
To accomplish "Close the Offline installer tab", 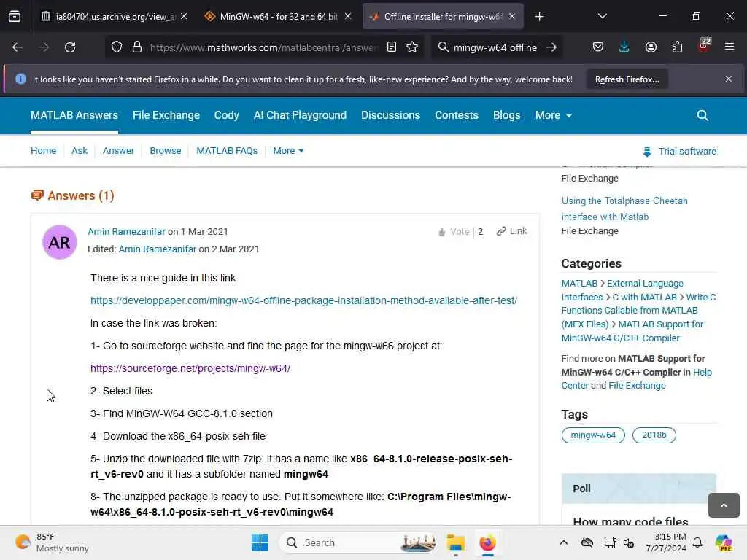I will 512,16.
